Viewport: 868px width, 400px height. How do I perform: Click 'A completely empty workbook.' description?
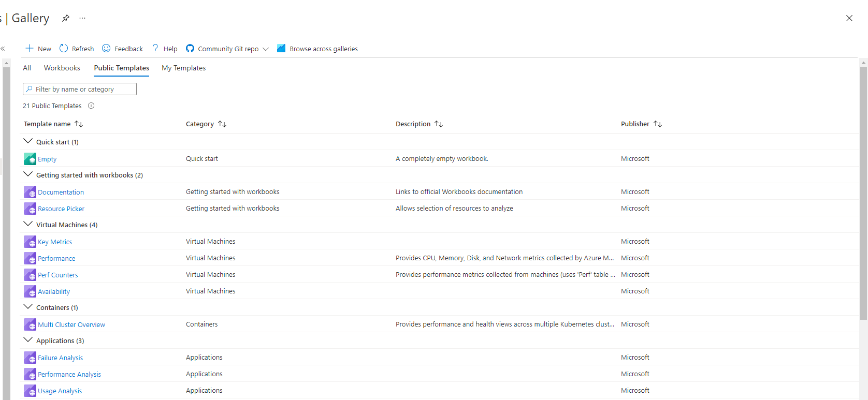pos(442,159)
